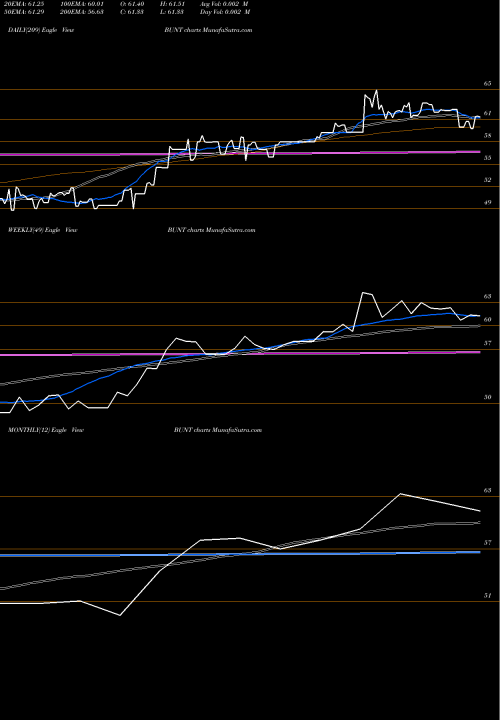Viewport: 500px width, 720px height.
Task: Click the Low price 'L:' value
Action: pos(170,12)
